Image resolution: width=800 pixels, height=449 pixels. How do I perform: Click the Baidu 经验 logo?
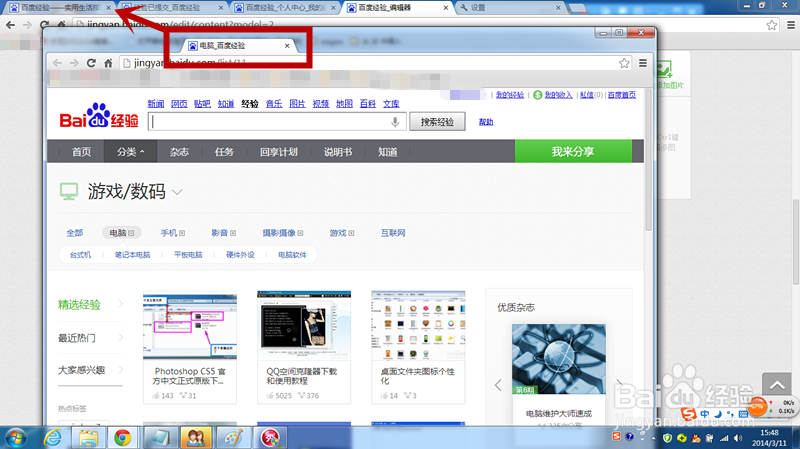tap(99, 116)
